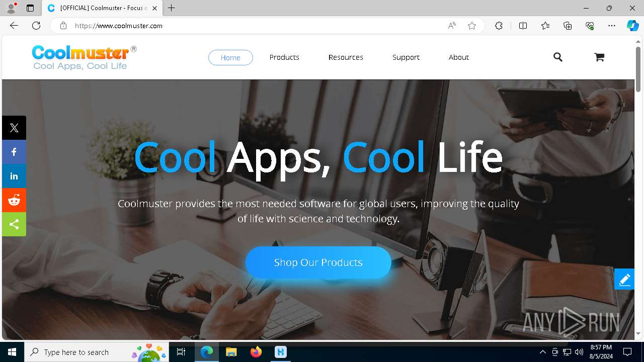The width and height of the screenshot is (644, 362).
Task: Open Edge Settings and more menu
Action: [612, 26]
